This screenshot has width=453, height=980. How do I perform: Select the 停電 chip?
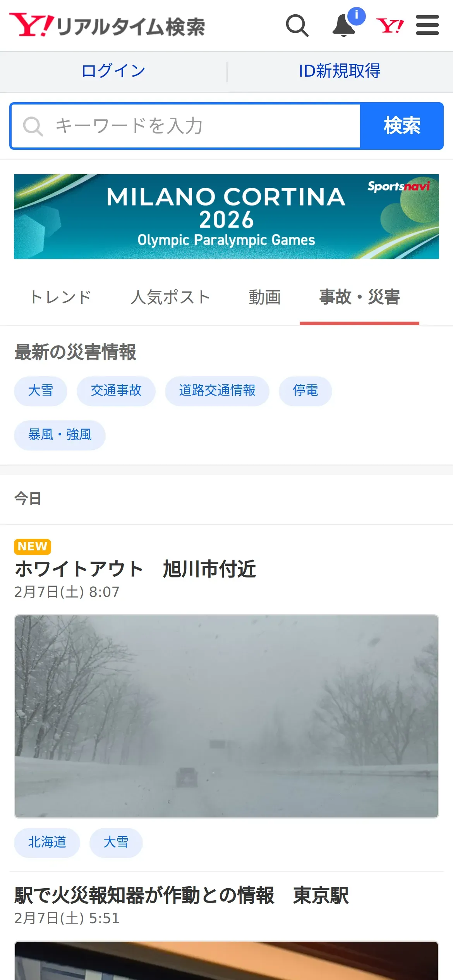[305, 391]
